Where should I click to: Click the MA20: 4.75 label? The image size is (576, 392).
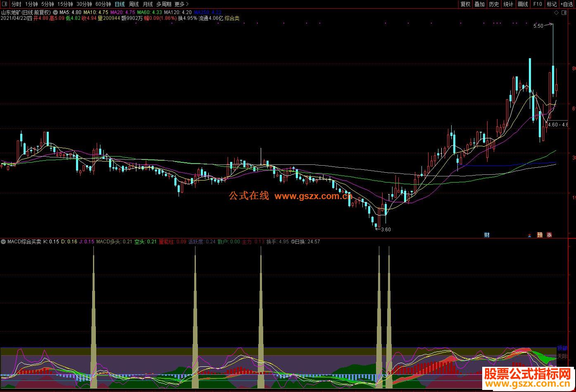coord(123,12)
